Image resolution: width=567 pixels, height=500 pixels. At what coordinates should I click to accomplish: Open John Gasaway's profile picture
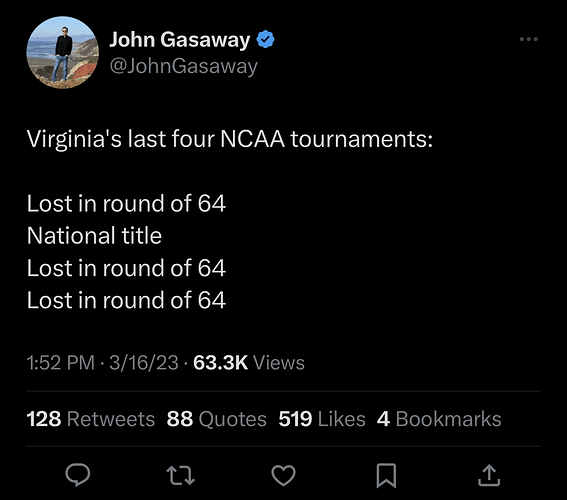click(63, 52)
